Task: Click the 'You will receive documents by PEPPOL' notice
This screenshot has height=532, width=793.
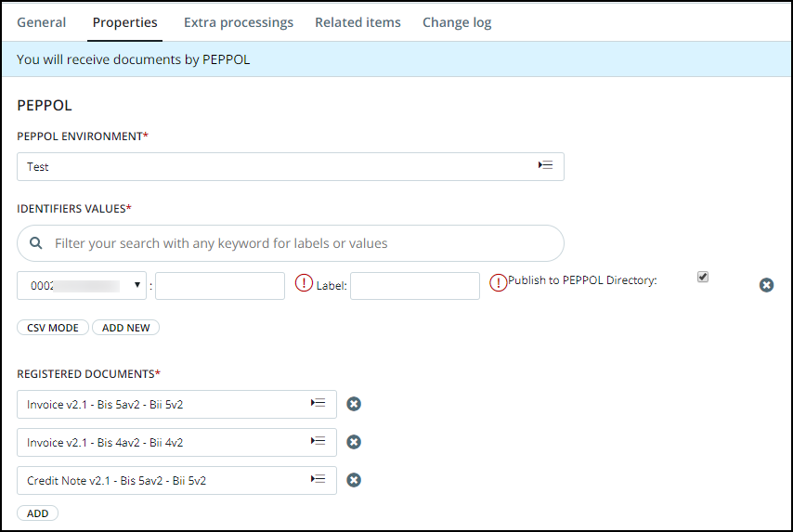Action: click(133, 59)
